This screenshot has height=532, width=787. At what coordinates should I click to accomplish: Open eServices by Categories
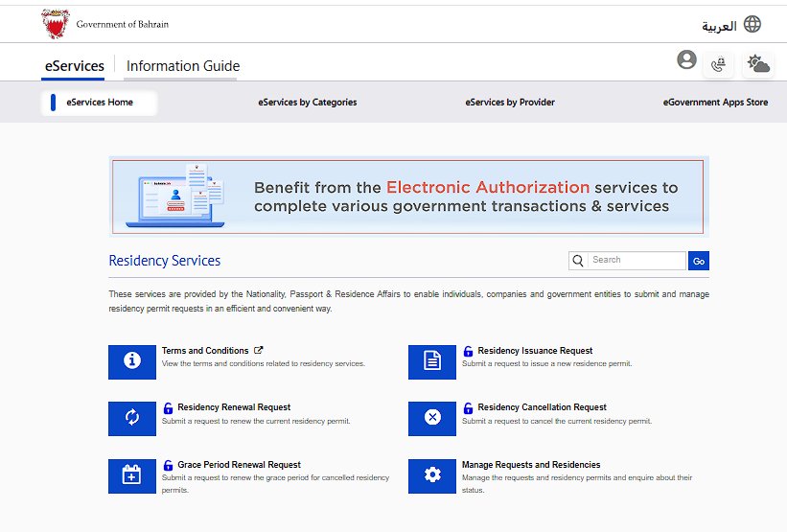pyautogui.click(x=307, y=103)
